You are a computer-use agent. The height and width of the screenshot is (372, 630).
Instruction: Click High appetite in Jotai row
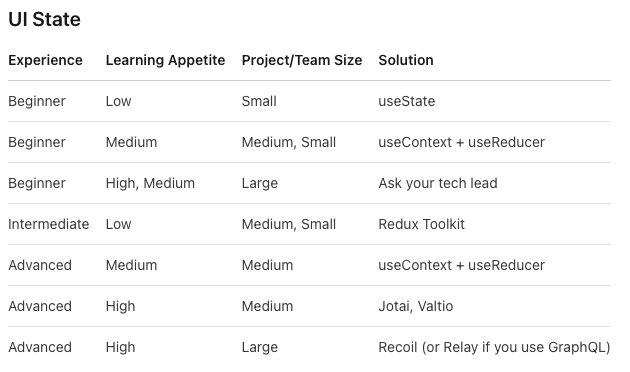(121, 306)
